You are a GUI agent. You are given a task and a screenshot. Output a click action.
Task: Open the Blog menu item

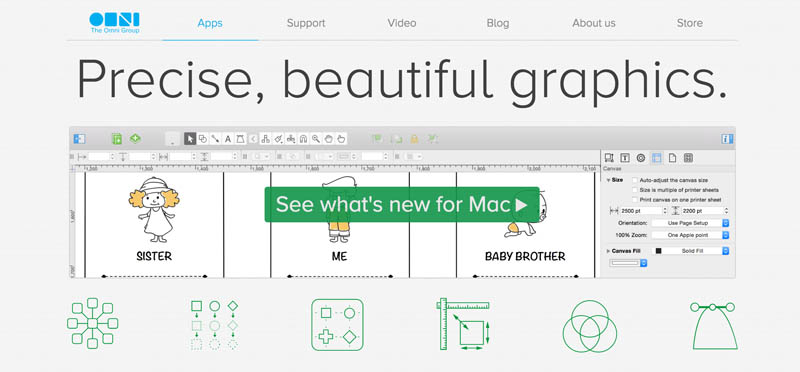(x=497, y=23)
